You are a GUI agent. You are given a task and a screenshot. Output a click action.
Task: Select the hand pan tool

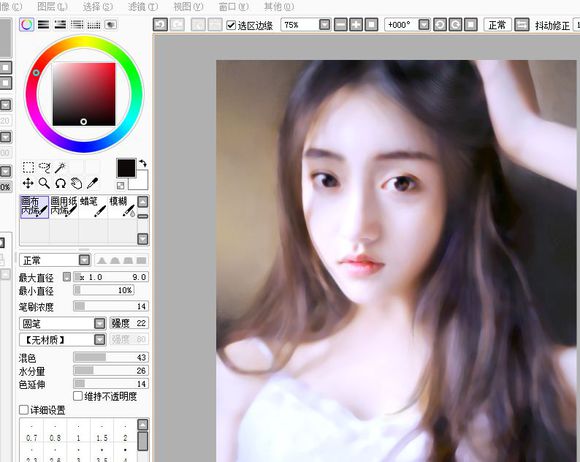click(77, 183)
